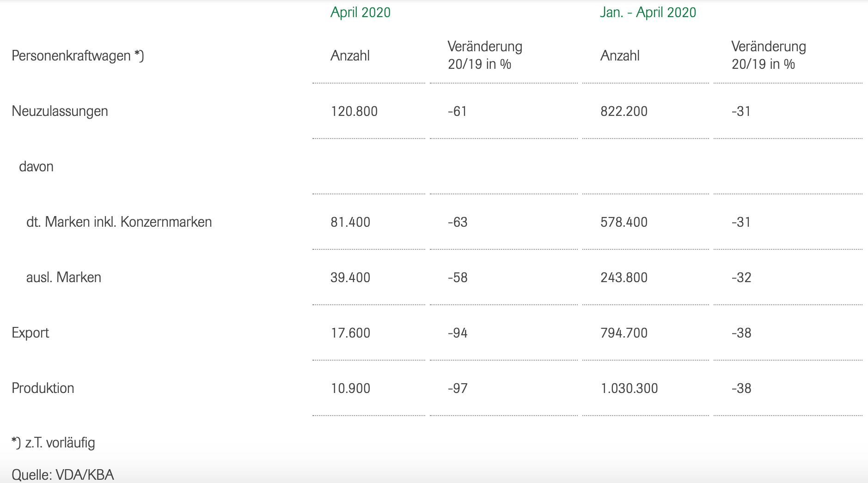
Task: Select the davon row label
Action: click(36, 167)
